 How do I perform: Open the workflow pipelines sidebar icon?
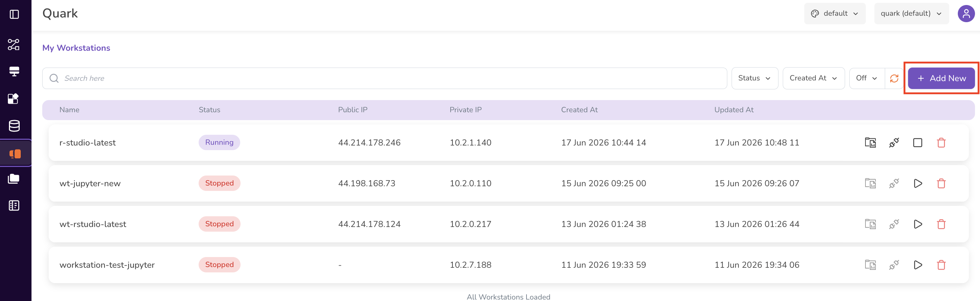pos(14,44)
